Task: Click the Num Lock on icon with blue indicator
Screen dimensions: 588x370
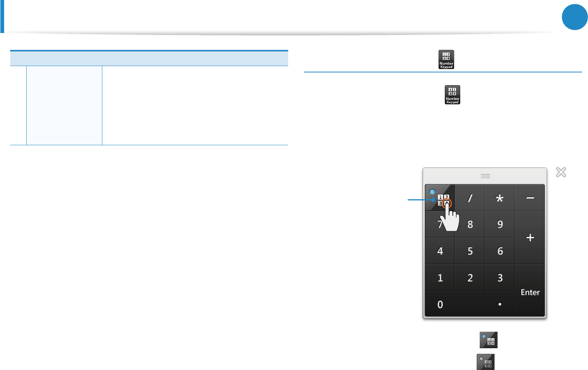Action: (x=489, y=340)
